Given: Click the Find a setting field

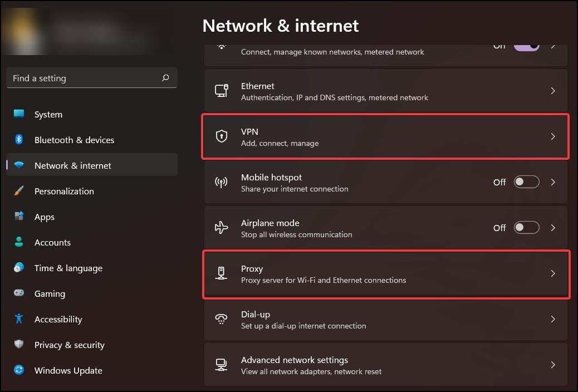Looking at the screenshot, I should [x=92, y=78].
